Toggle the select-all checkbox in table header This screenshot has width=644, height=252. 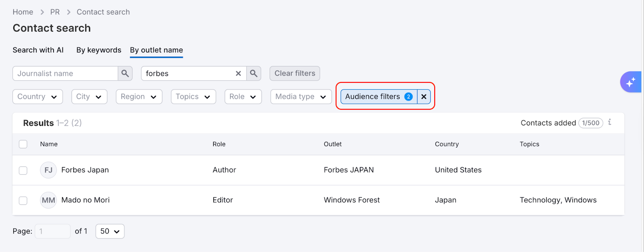pos(23,144)
